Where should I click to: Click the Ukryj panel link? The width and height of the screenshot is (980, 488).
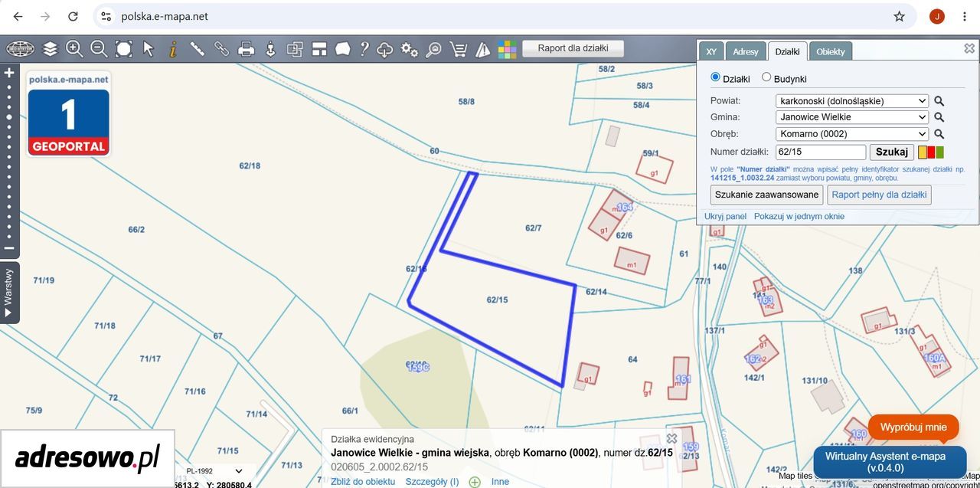[x=725, y=217]
